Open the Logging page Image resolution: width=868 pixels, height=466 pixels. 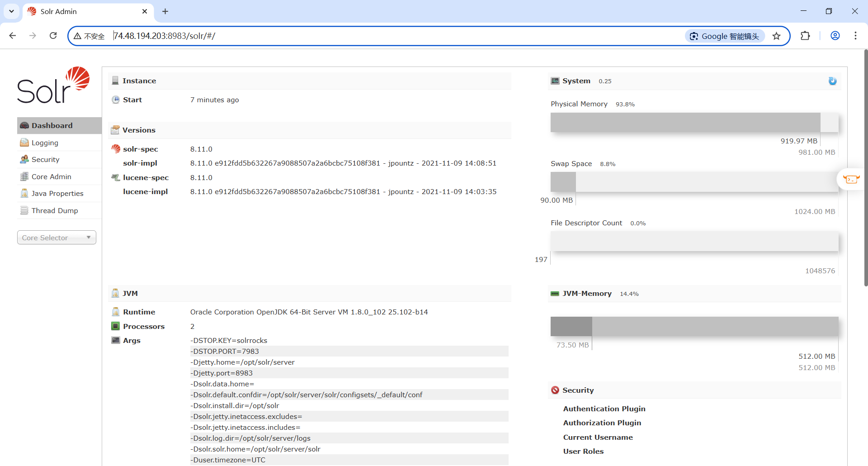click(59, 143)
